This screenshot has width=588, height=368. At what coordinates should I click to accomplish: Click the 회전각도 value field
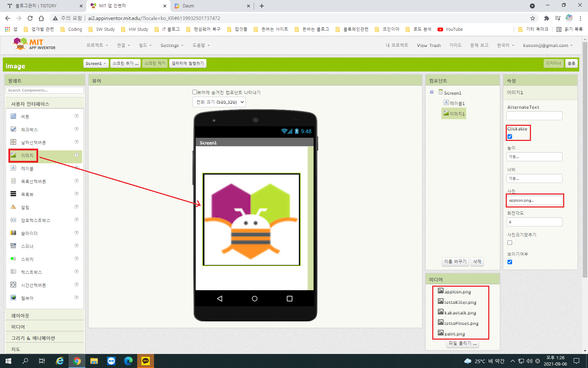534,222
